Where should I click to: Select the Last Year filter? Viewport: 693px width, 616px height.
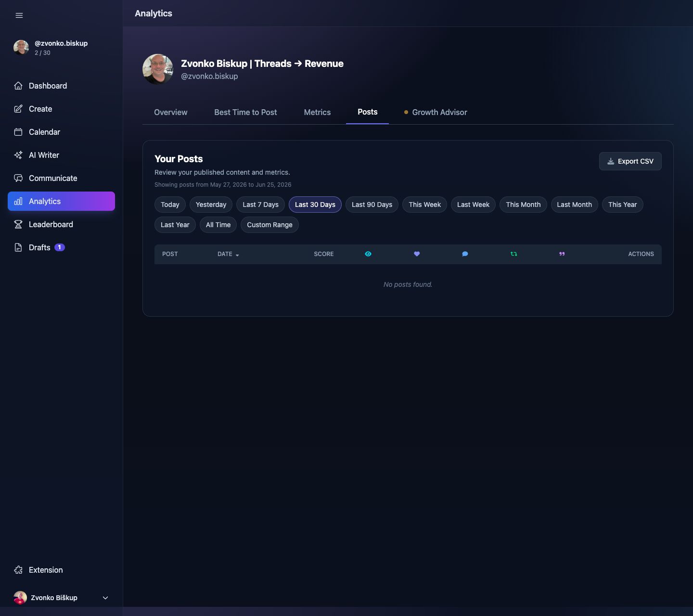(x=175, y=225)
